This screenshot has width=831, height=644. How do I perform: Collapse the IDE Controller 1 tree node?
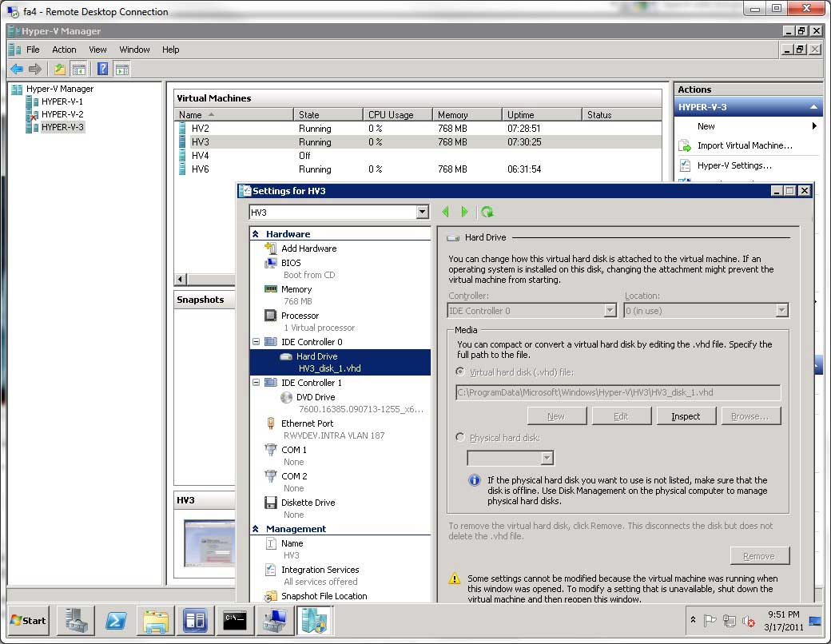point(256,382)
